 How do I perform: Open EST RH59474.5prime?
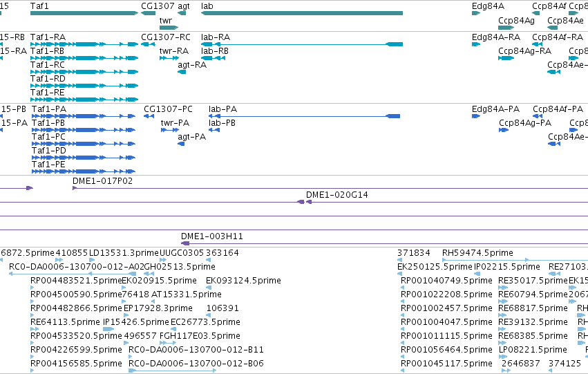[x=477, y=253]
